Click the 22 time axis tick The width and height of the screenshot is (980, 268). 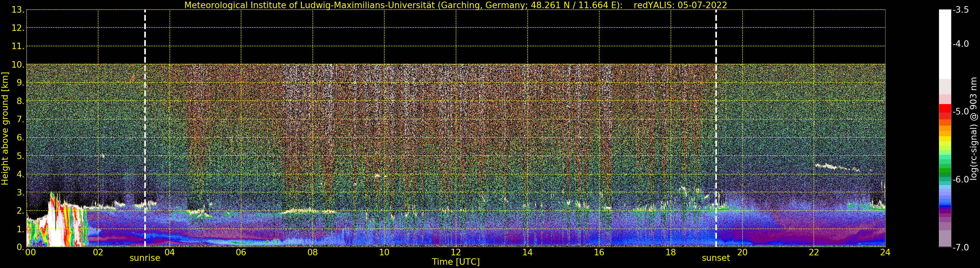click(x=814, y=252)
